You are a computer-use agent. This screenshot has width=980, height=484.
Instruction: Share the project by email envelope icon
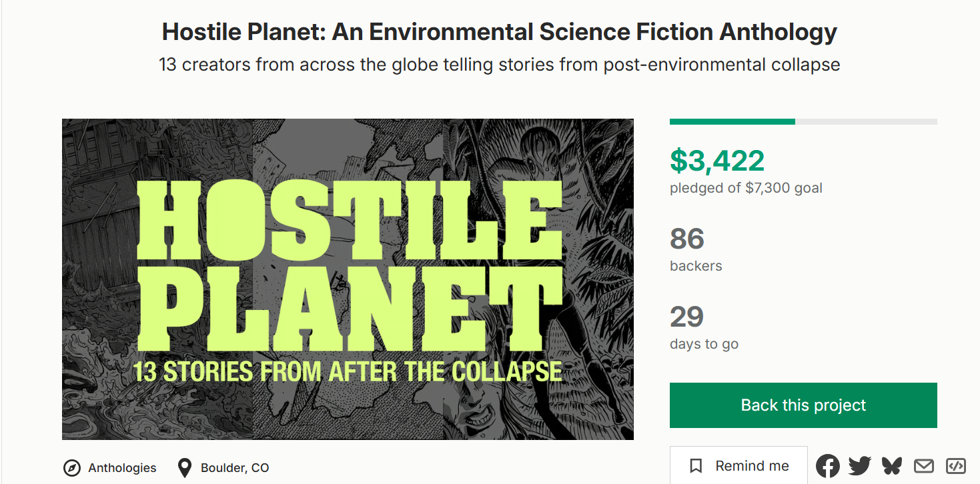(924, 466)
